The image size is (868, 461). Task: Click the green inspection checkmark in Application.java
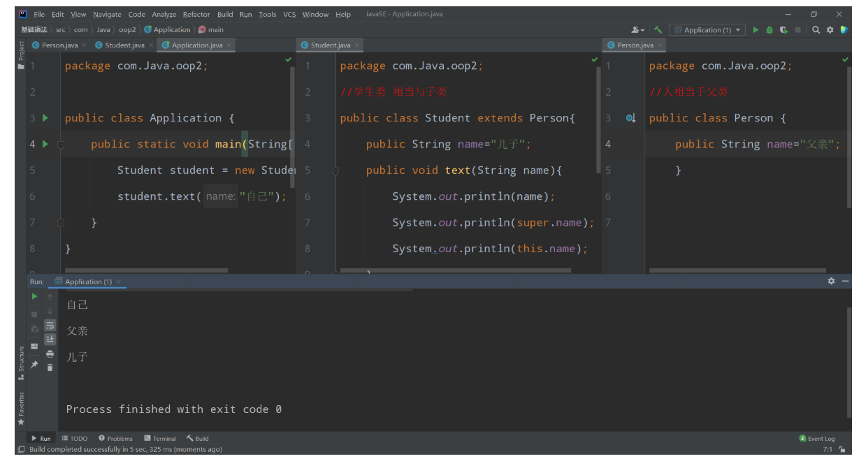(x=289, y=60)
